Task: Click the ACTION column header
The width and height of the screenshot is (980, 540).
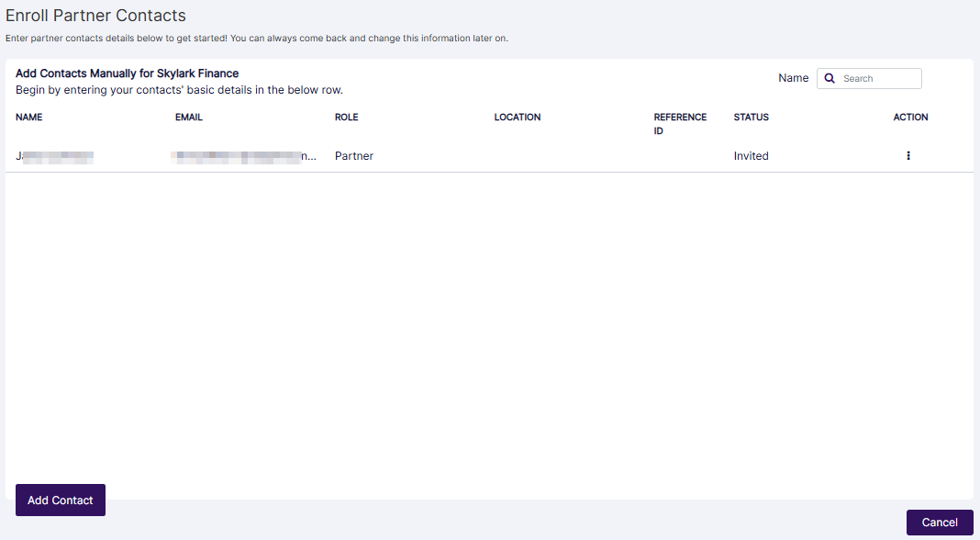Action: pyautogui.click(x=910, y=117)
